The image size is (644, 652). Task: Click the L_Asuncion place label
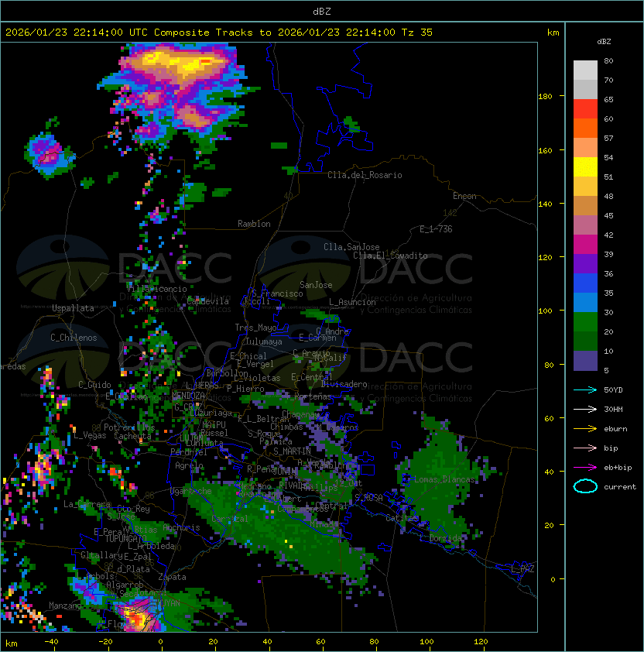[352, 302]
